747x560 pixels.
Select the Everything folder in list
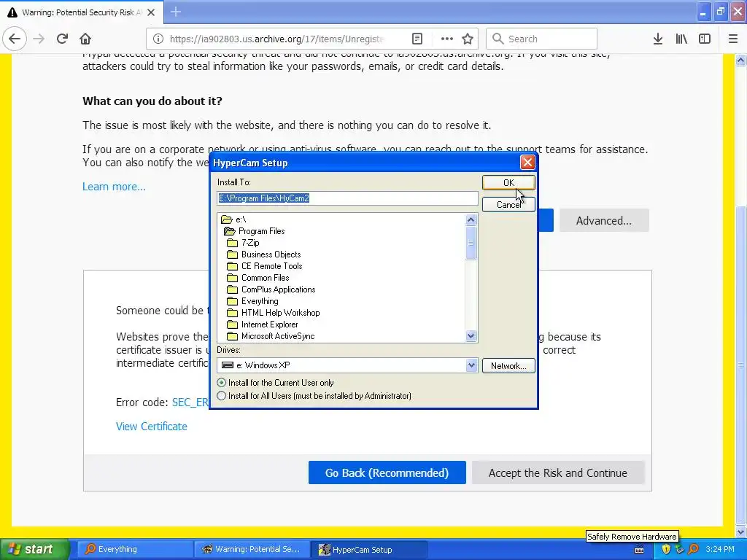(253, 301)
